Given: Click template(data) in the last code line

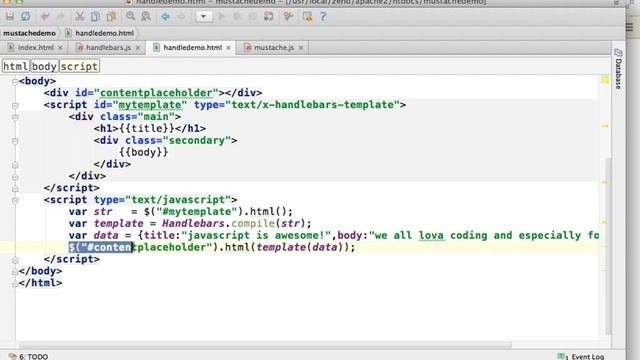Looking at the screenshot, I should tap(300, 247).
